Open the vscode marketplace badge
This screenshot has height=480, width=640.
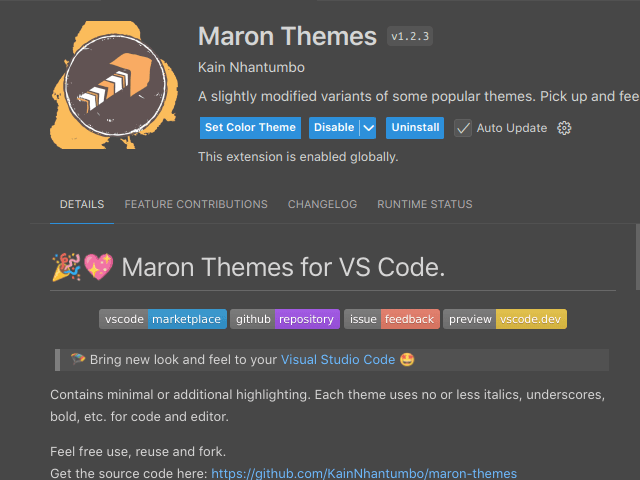(x=163, y=319)
